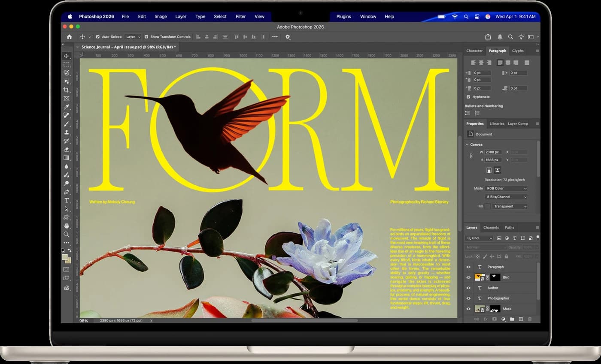The height and width of the screenshot is (364, 601).
Task: Click the Bird layer mask thumbnail
Action: tap(495, 277)
